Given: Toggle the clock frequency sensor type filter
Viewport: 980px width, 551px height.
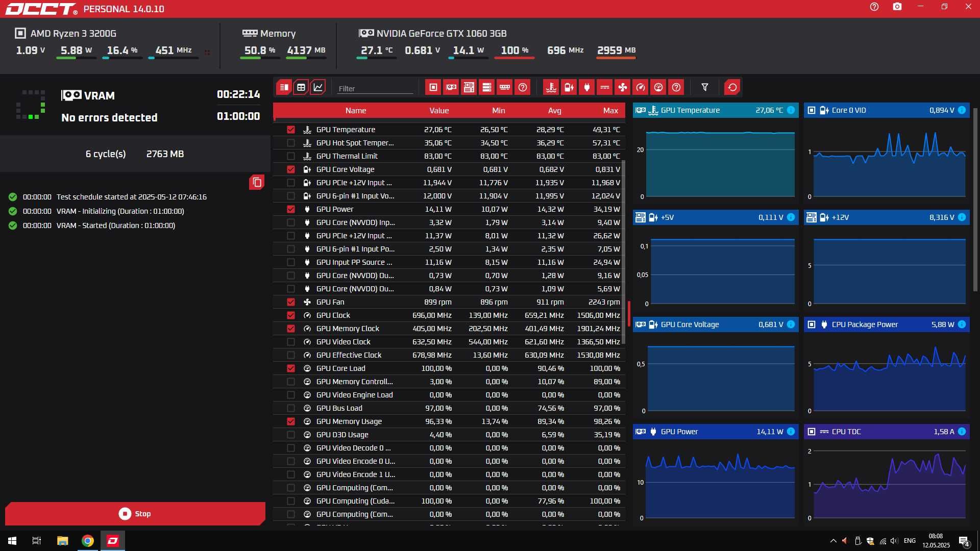Looking at the screenshot, I should coord(641,87).
